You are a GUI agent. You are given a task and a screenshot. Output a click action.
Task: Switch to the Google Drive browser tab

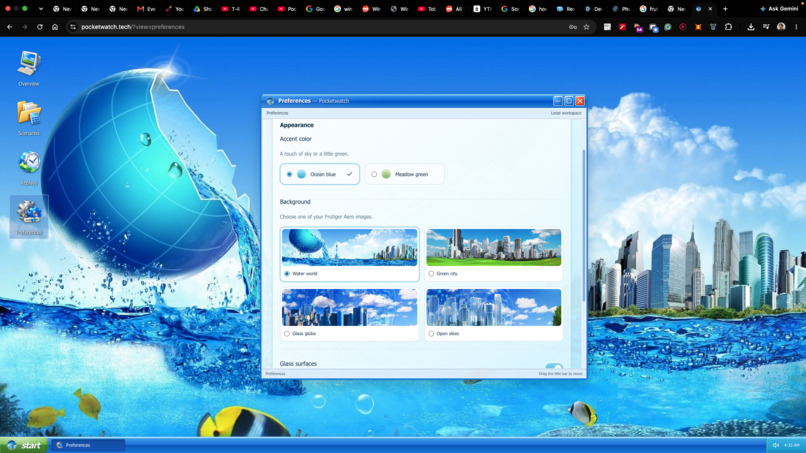pos(202,9)
